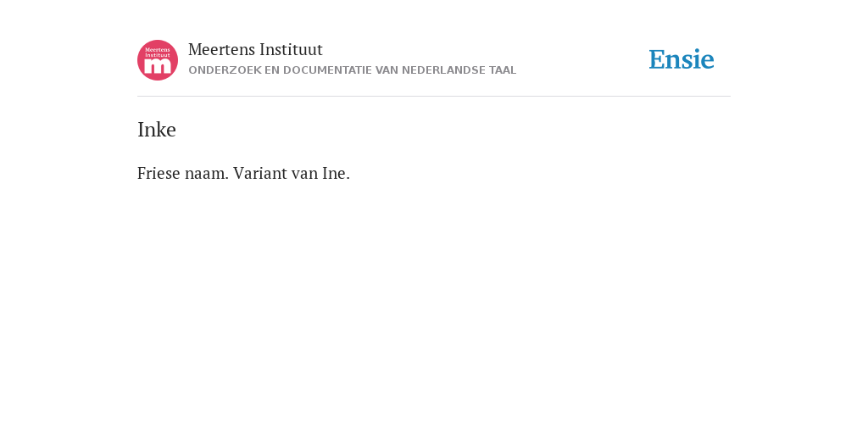The height and width of the screenshot is (434, 868).
Task: Select the gray Onderzoek en Documentatie subtitle
Action: (352, 70)
